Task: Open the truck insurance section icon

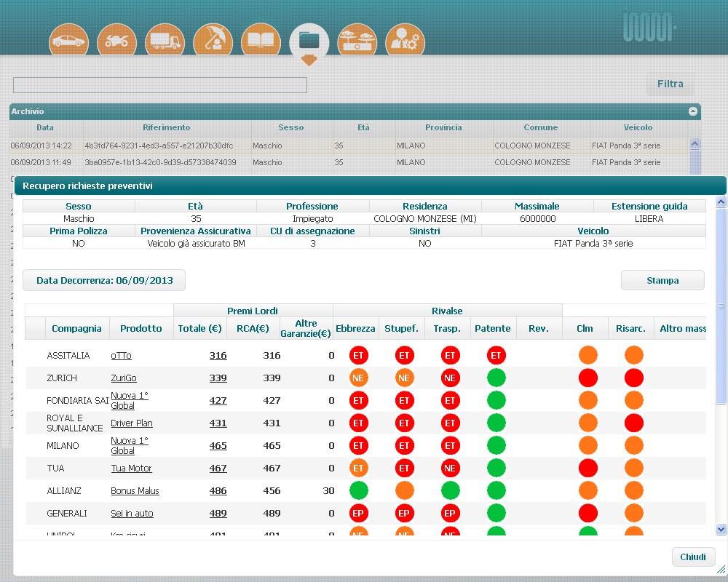Action: (165, 41)
